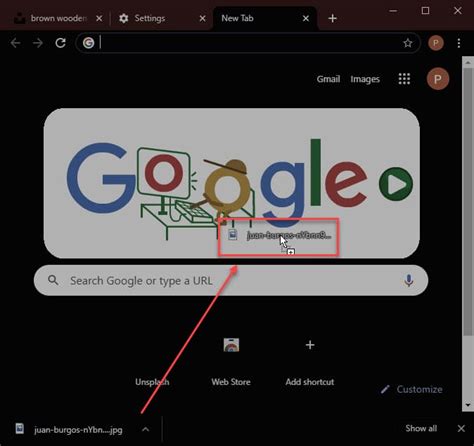Click the Google icon in address bar
This screenshot has width=474, height=446.
88,43
